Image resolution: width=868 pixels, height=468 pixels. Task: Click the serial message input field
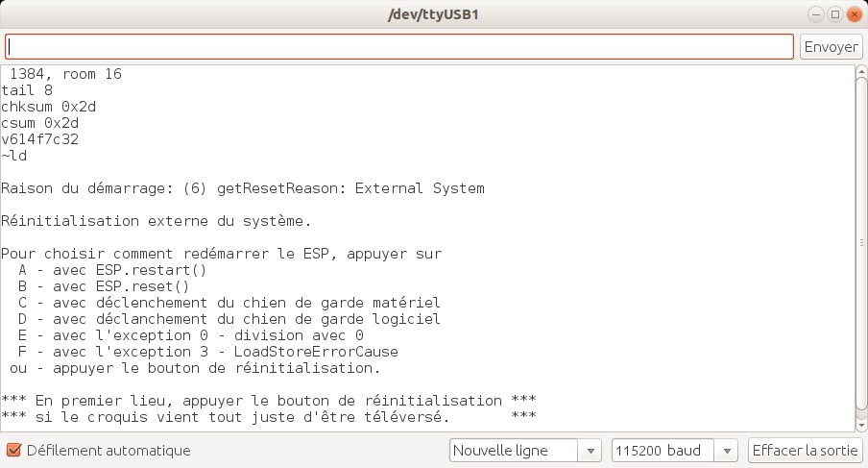[x=399, y=46]
